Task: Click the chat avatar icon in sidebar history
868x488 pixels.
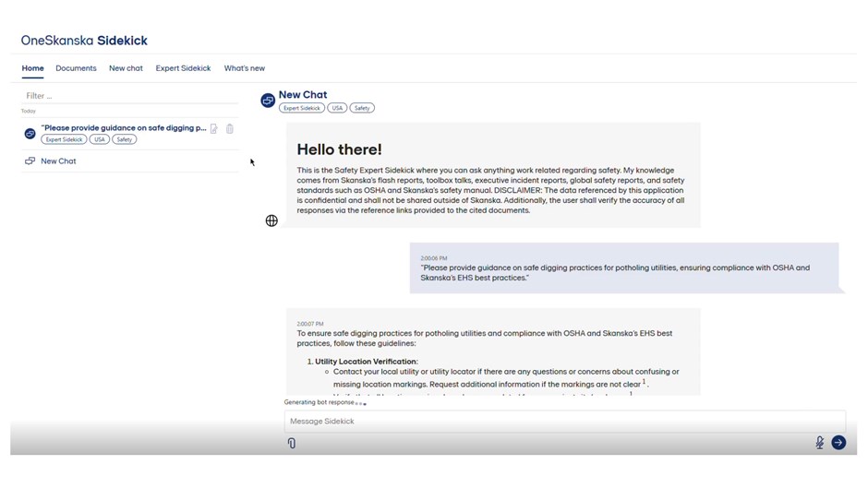Action: click(x=30, y=134)
